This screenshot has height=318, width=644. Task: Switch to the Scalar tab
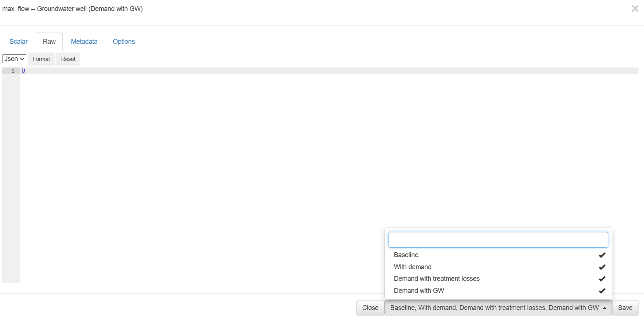click(19, 42)
